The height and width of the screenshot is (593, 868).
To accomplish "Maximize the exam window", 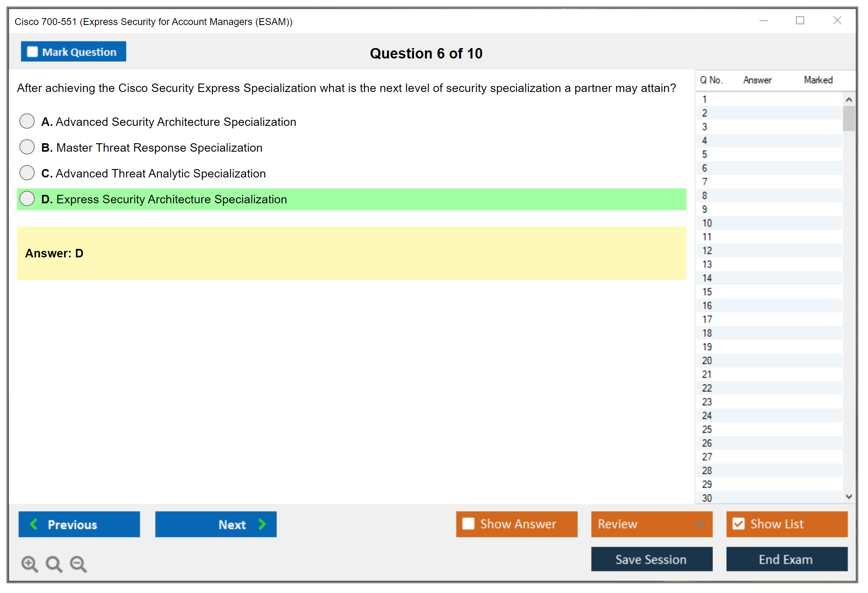I will pos(800,21).
